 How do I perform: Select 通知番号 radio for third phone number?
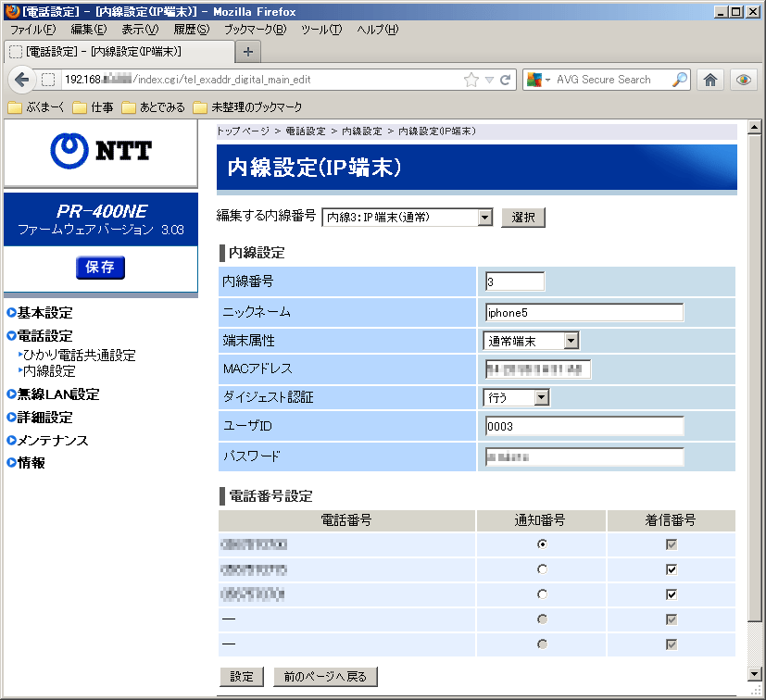point(542,594)
